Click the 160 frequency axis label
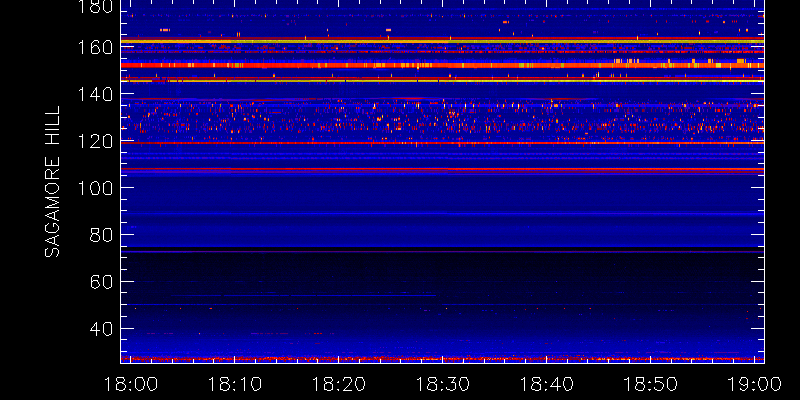 pyautogui.click(x=94, y=47)
